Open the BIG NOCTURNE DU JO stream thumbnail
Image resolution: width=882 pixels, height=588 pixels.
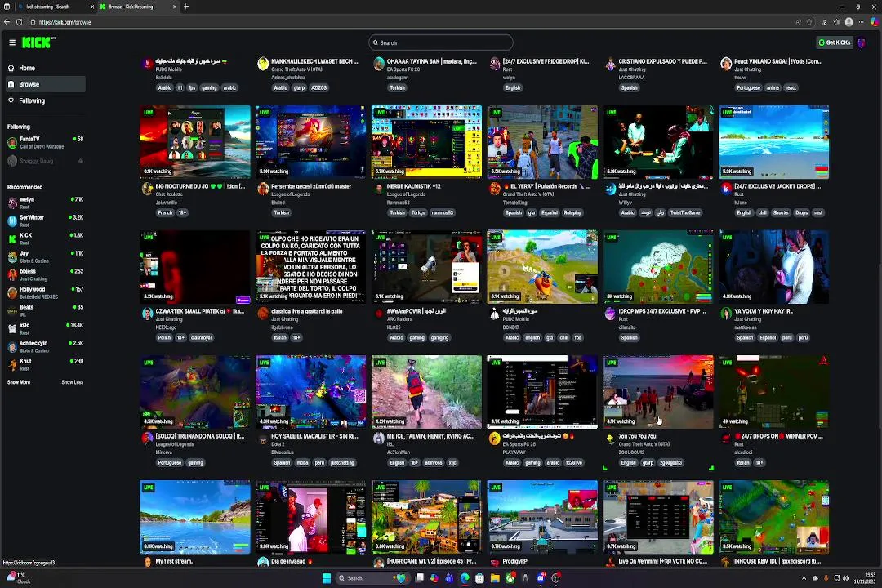[x=195, y=142]
